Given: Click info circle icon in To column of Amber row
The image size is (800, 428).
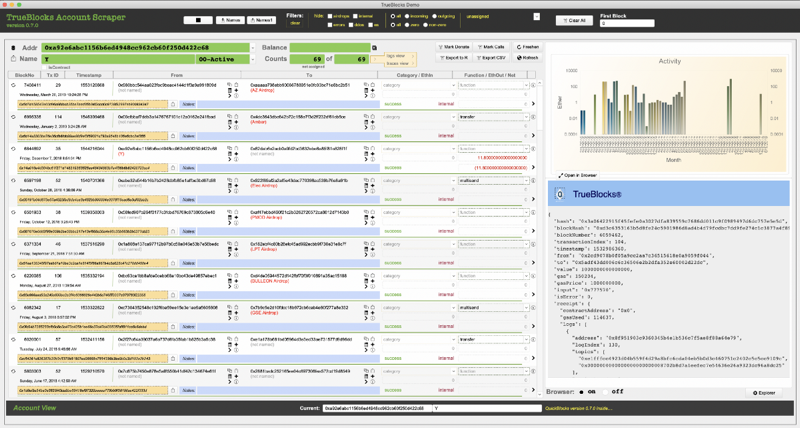Looking at the screenshot, I should point(372,127).
